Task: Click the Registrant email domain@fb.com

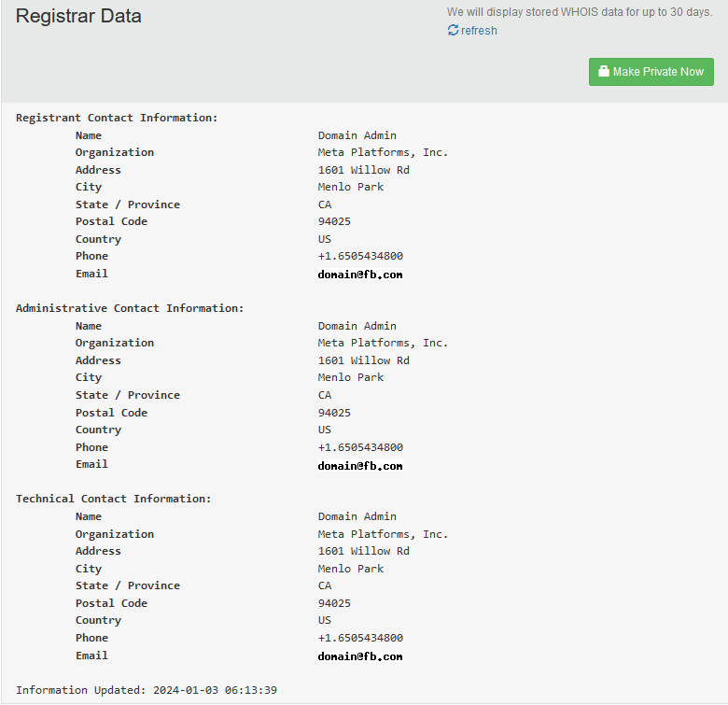Action: coord(360,275)
